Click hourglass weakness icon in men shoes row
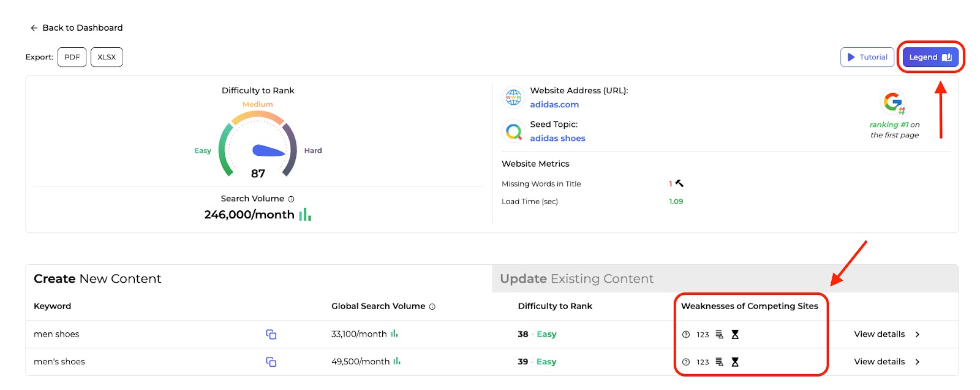 [x=735, y=334]
